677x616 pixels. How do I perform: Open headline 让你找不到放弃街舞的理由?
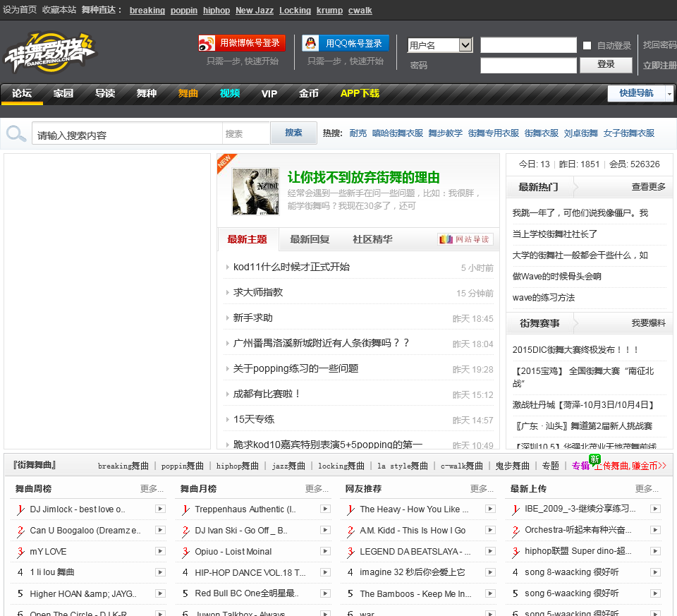click(x=364, y=178)
